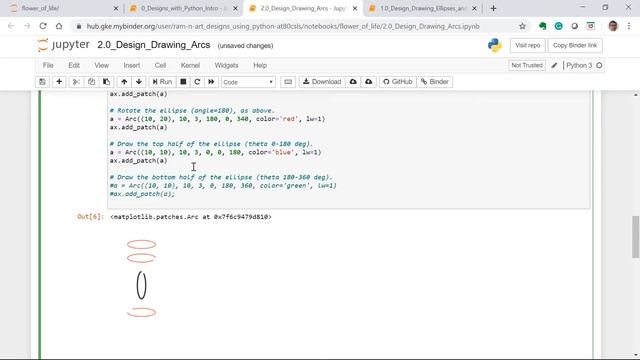Go back in browser history
640x360 pixels.
coord(11,26)
